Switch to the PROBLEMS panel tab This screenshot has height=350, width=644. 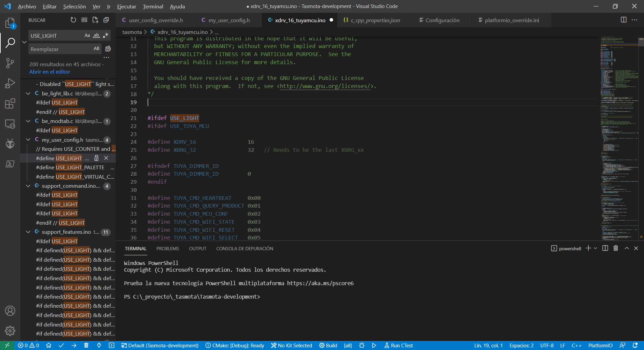(167, 249)
